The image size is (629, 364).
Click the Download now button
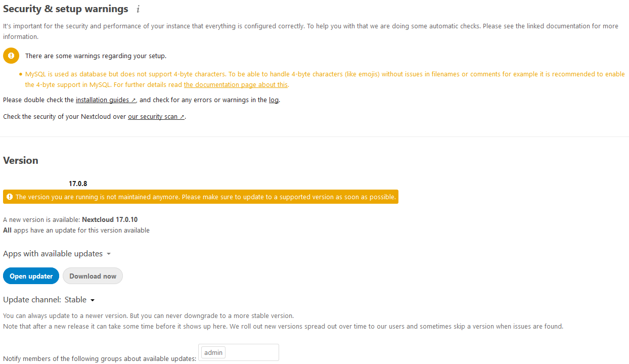point(93,276)
